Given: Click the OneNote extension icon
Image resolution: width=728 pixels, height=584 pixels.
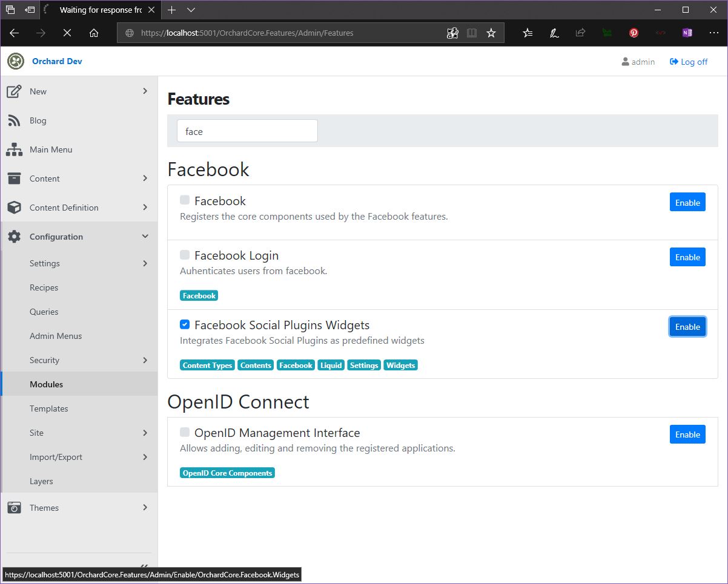Looking at the screenshot, I should [687, 33].
